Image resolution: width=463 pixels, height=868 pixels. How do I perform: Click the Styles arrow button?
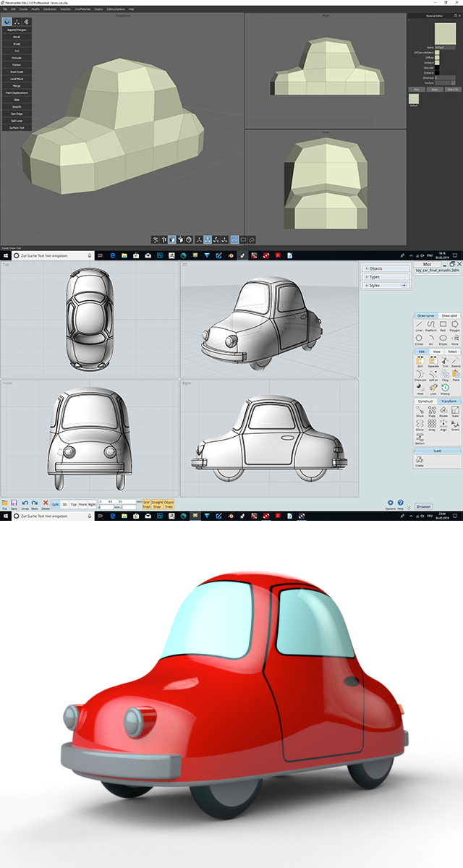coord(404,286)
